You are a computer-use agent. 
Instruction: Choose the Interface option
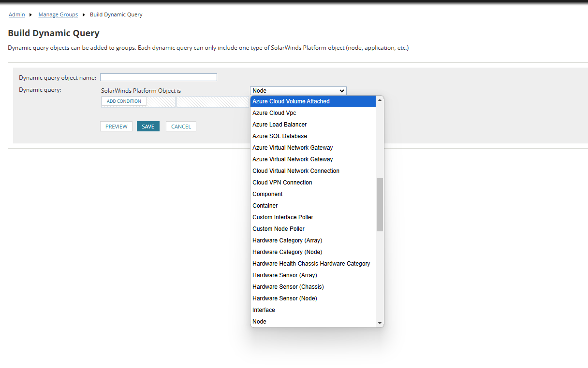tap(313, 310)
